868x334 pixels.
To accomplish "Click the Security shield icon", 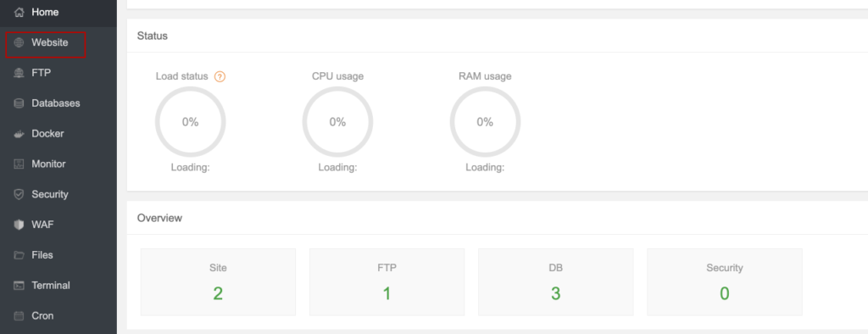I will click(19, 194).
